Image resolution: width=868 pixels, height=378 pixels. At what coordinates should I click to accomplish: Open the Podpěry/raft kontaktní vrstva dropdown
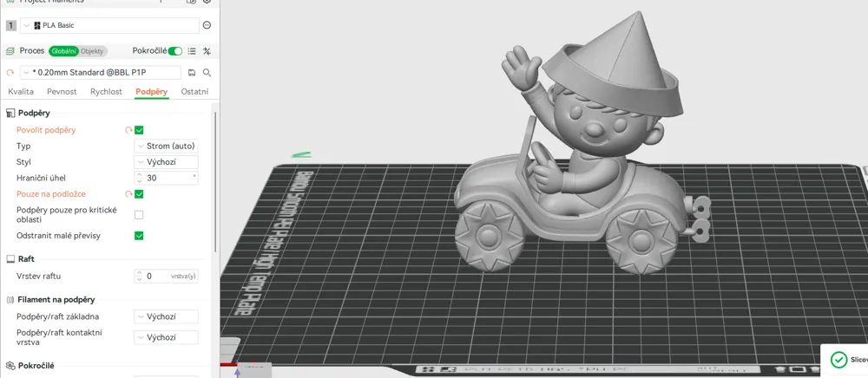tap(166, 337)
